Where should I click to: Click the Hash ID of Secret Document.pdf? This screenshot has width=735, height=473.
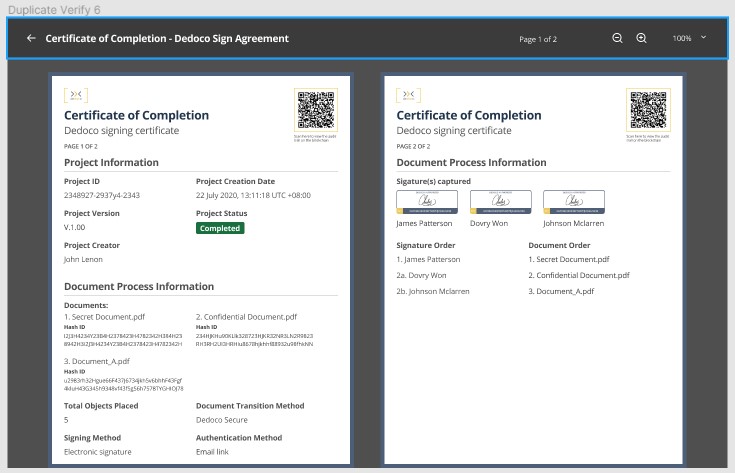[123, 340]
